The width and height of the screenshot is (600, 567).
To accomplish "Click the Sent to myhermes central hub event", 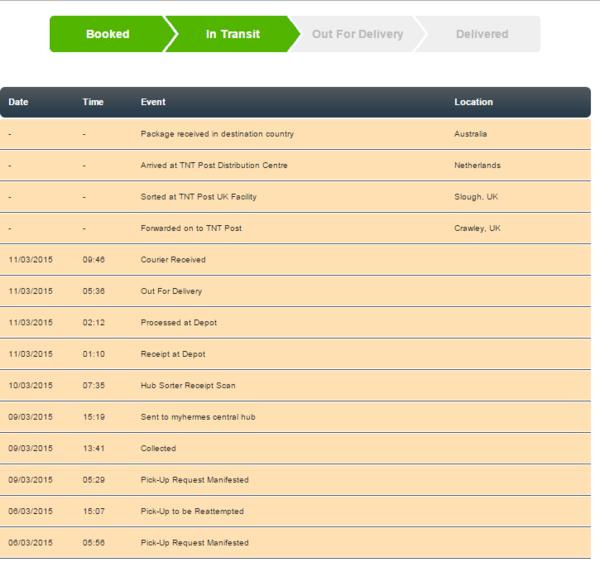I will pos(198,417).
